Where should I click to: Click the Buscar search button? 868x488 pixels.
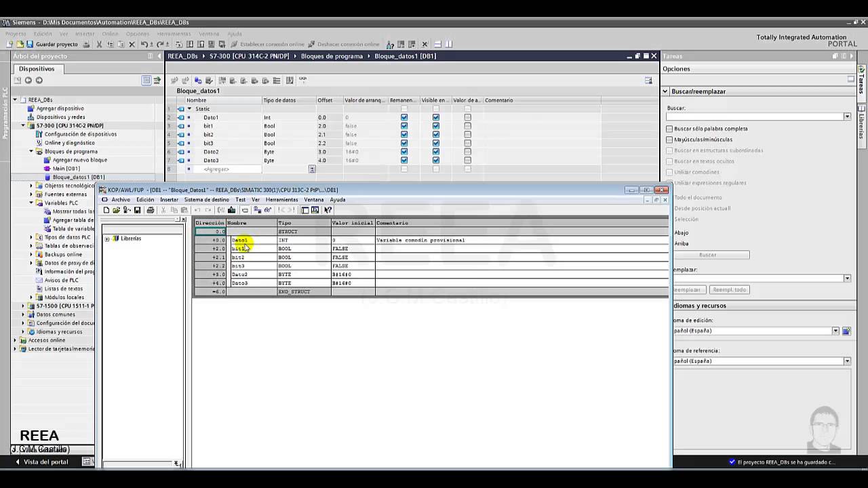(707, 255)
